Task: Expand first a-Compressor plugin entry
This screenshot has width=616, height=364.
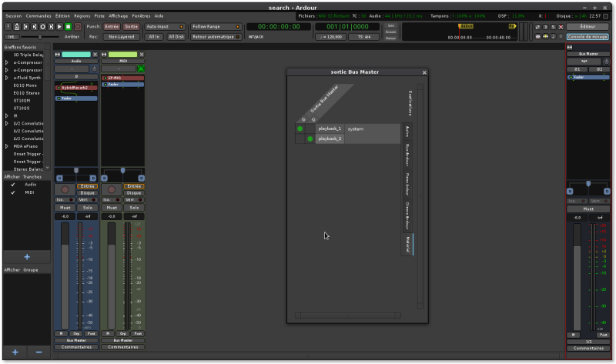Action: pyautogui.click(x=7, y=62)
